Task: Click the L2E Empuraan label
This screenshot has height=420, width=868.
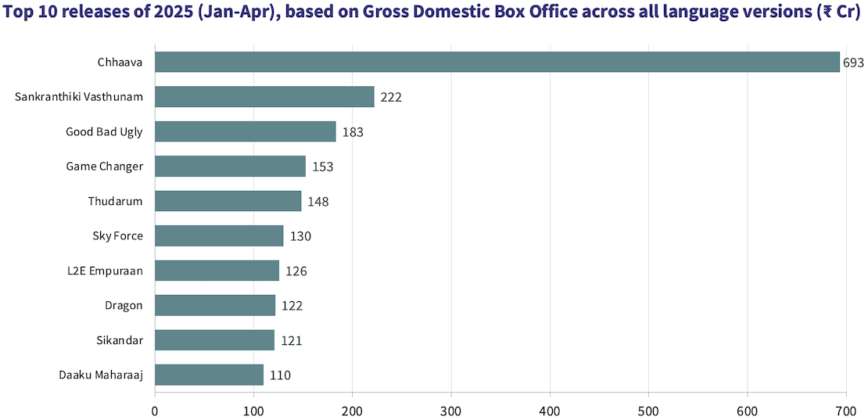Action: 105,271
